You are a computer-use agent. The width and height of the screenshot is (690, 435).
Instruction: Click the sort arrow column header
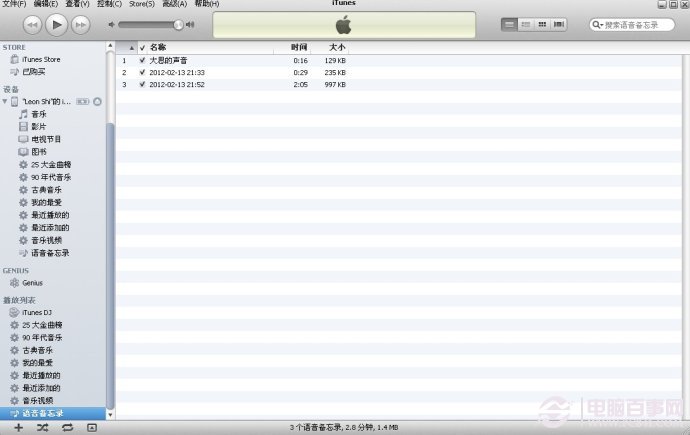coord(127,48)
